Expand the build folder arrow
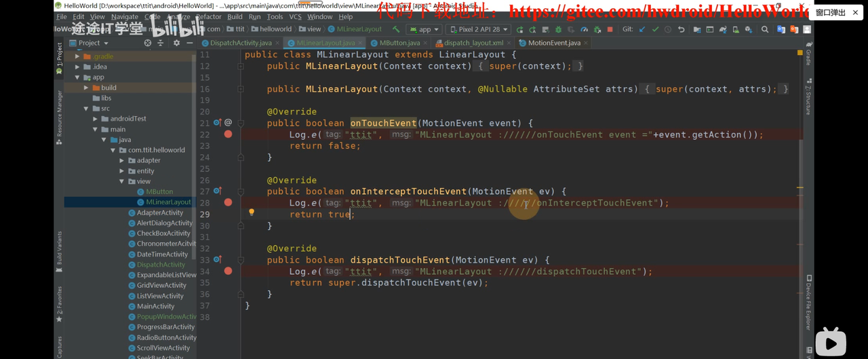The image size is (868, 359). [x=86, y=88]
